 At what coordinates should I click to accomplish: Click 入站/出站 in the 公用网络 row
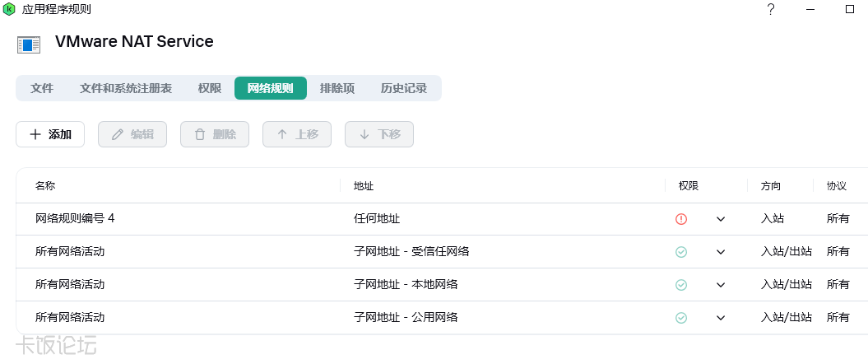click(787, 318)
